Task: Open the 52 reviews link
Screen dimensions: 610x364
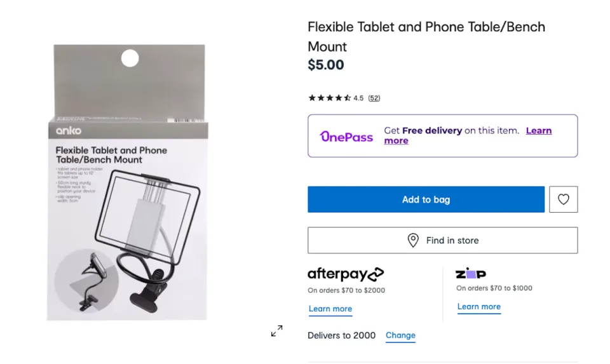Action: point(374,98)
